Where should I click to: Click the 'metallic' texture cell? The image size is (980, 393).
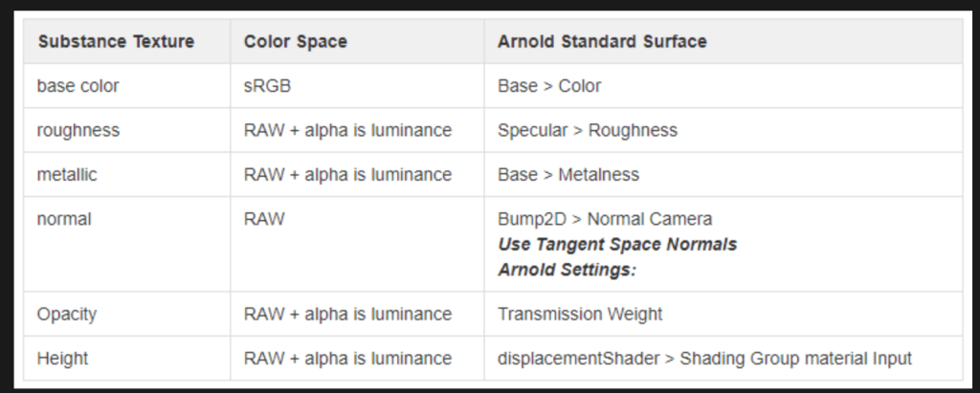[x=67, y=175]
